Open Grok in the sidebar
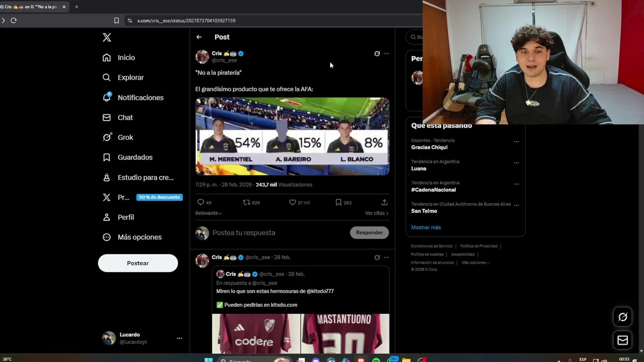The image size is (644, 362). click(118, 137)
